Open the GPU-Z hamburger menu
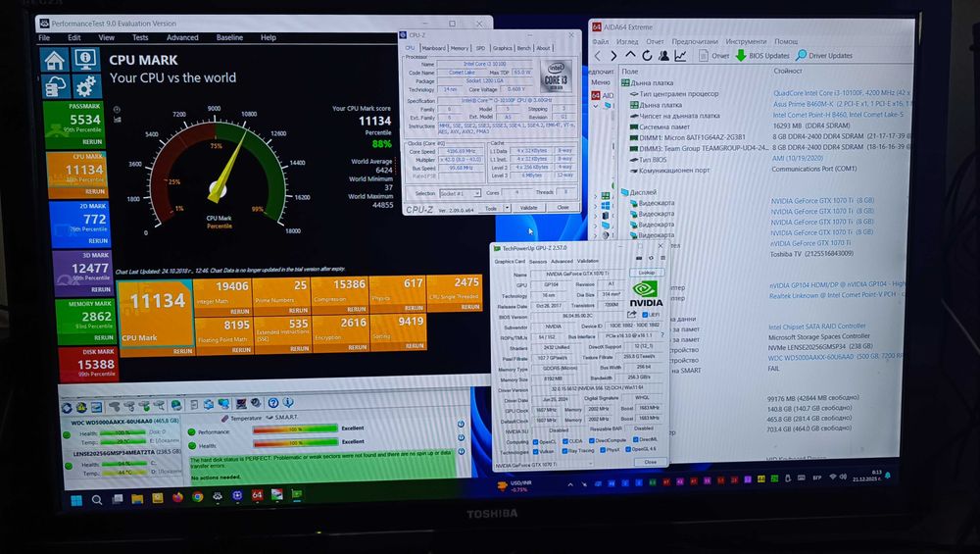 click(x=662, y=258)
